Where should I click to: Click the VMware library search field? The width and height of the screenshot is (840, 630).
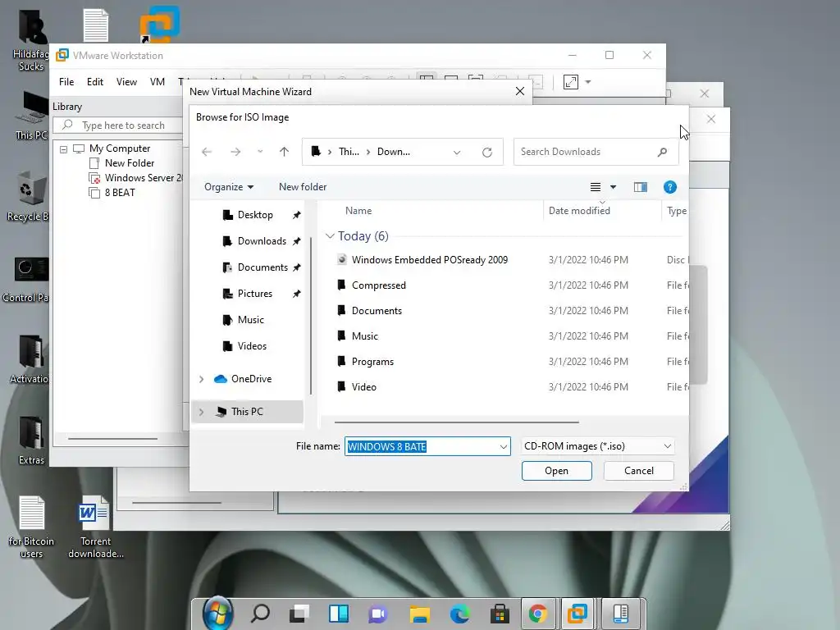coord(118,126)
